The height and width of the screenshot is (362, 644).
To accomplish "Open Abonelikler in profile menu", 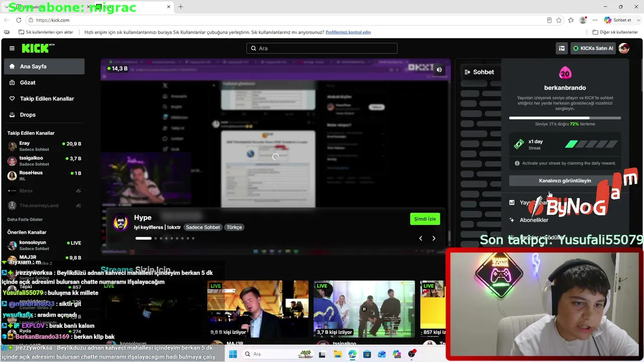I will [x=534, y=220].
